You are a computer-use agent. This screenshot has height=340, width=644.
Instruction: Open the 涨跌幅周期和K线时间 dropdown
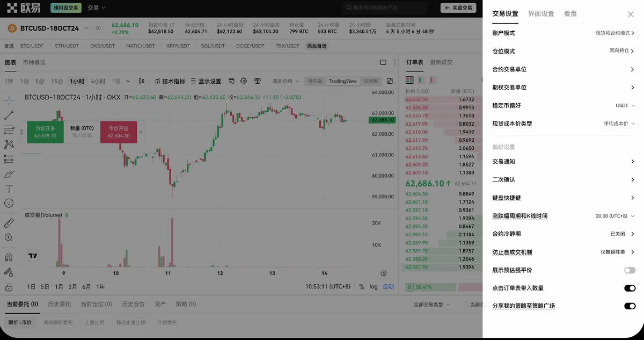(x=615, y=216)
